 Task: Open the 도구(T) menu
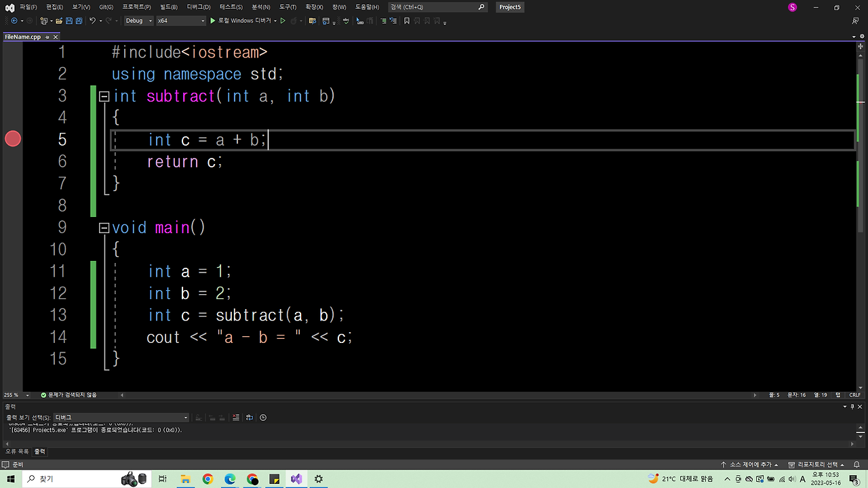pos(288,7)
